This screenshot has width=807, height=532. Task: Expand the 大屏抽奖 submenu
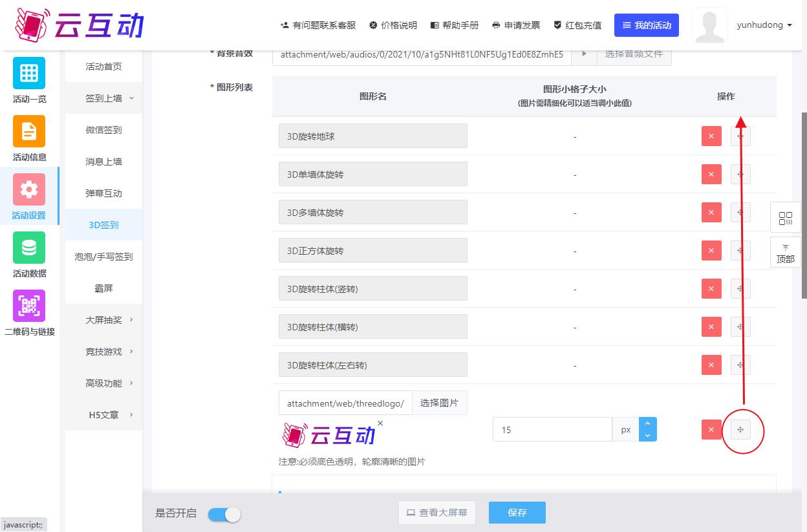(109, 320)
